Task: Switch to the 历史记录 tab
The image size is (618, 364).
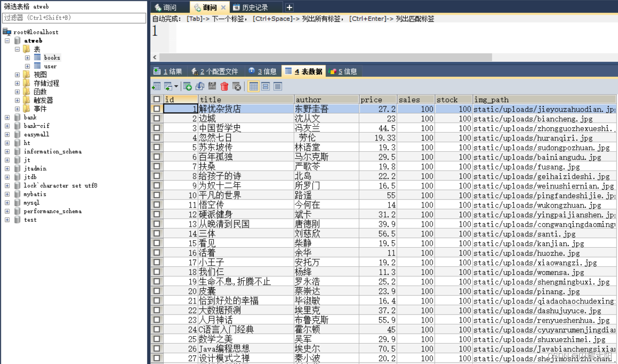Action: (x=255, y=7)
